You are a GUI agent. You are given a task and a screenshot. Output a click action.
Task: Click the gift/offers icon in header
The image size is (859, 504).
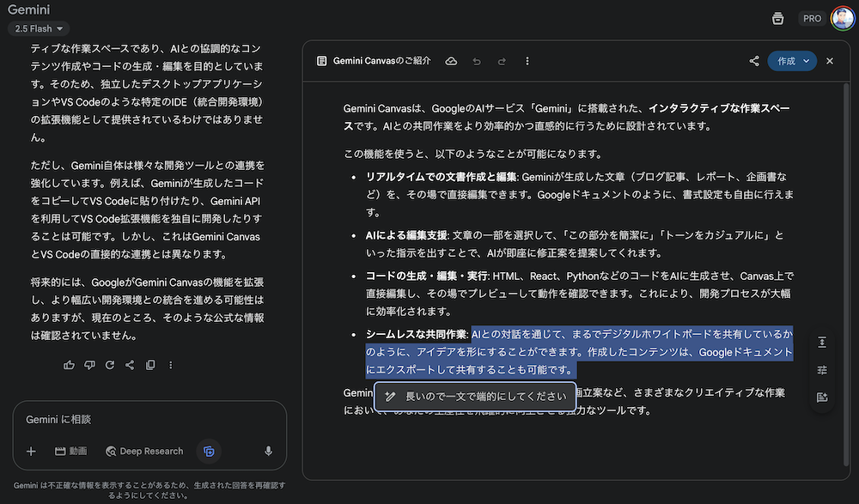click(x=777, y=18)
